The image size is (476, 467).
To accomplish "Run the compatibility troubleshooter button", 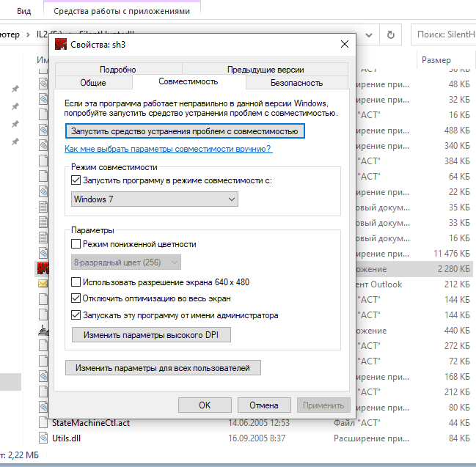I will pyautogui.click(x=185, y=131).
